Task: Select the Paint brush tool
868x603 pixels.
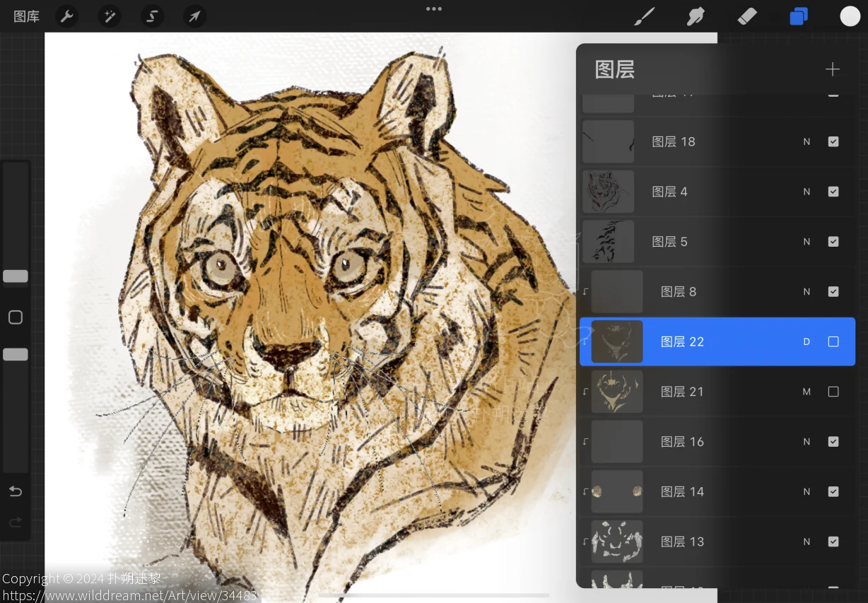Action: point(645,16)
